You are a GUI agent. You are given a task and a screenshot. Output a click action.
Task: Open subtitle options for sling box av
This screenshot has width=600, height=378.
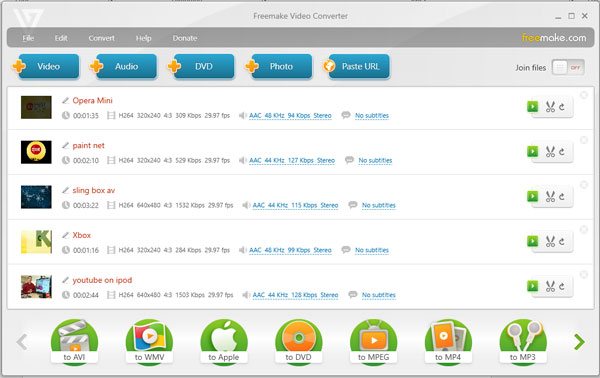(x=378, y=205)
